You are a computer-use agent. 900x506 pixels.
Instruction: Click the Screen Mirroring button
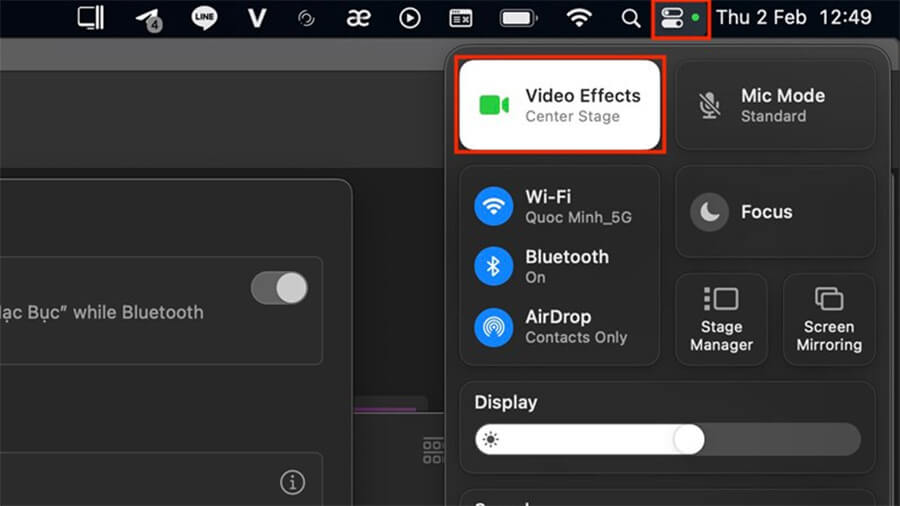pos(829,320)
